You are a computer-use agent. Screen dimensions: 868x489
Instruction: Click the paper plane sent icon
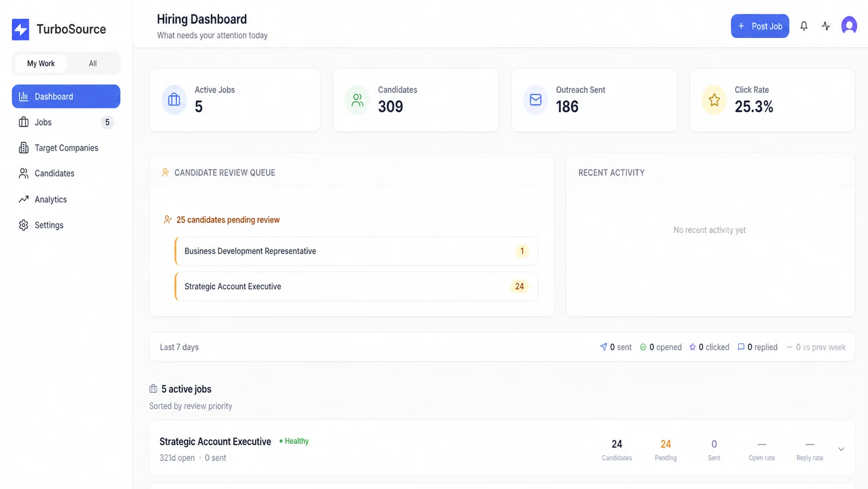point(604,347)
